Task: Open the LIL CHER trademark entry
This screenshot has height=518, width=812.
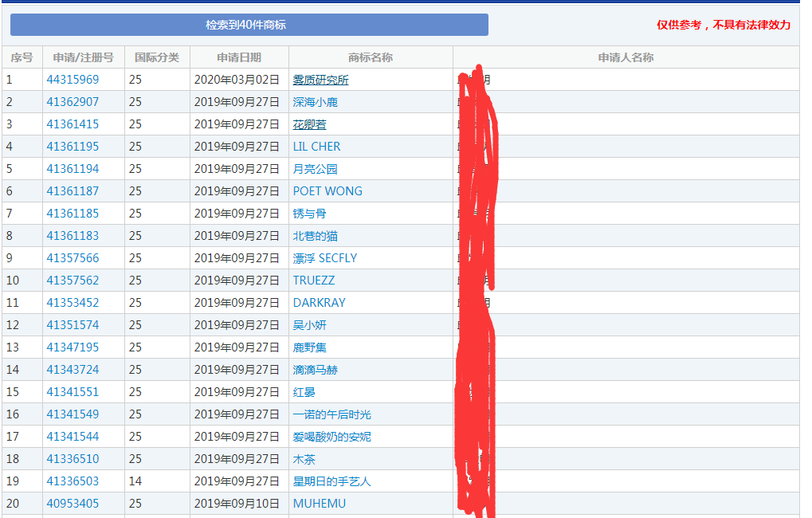Action: pos(316,147)
